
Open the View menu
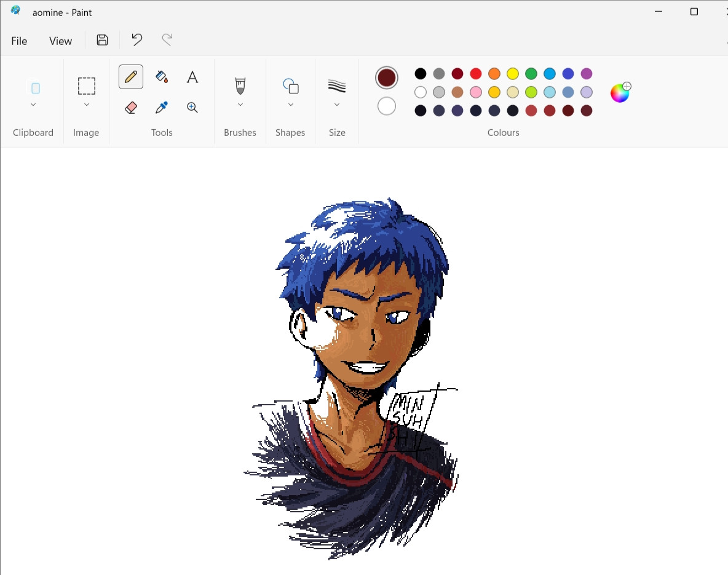[60, 41]
